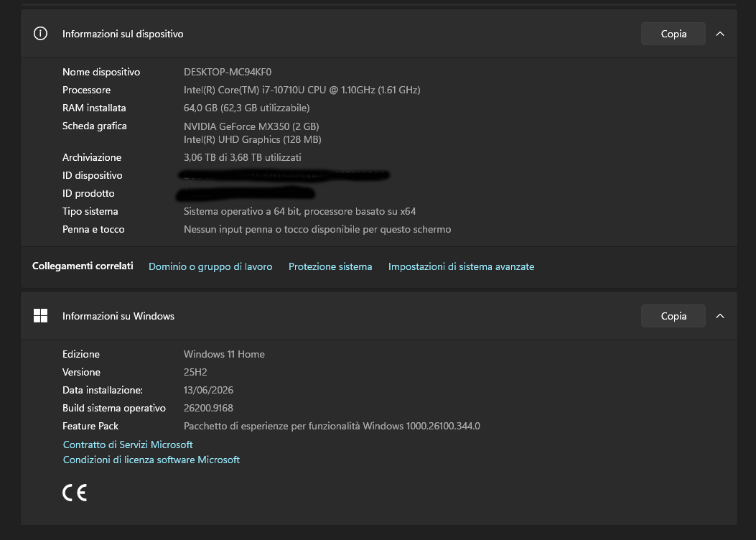Copy Windows info with the lower Copia button
Screen dimensions: 756x540
tap(673, 316)
